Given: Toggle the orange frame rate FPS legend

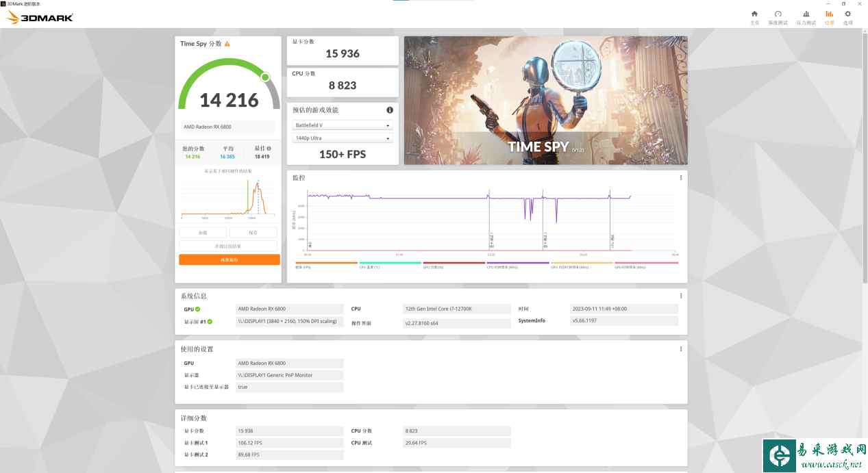Looking at the screenshot, I should click(x=326, y=264).
